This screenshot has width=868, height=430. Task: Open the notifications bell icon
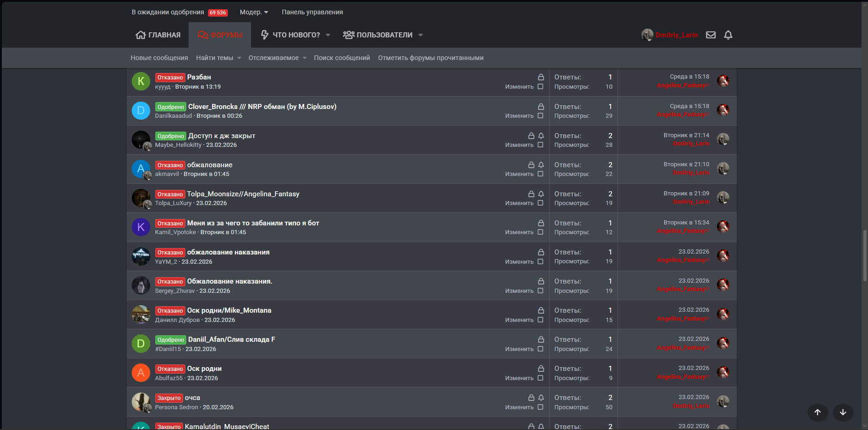(x=728, y=35)
